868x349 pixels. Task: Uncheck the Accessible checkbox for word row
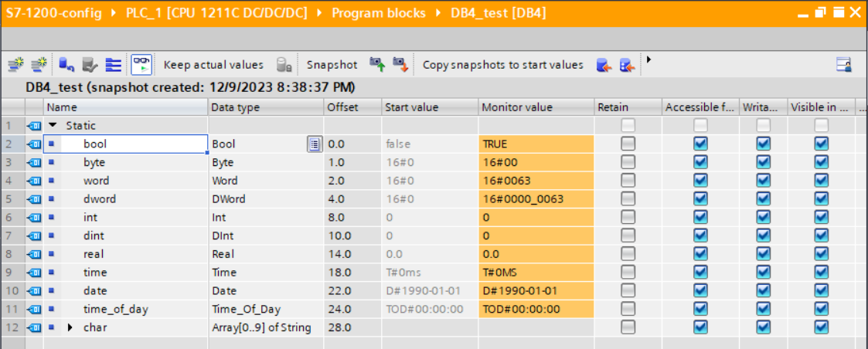click(700, 181)
